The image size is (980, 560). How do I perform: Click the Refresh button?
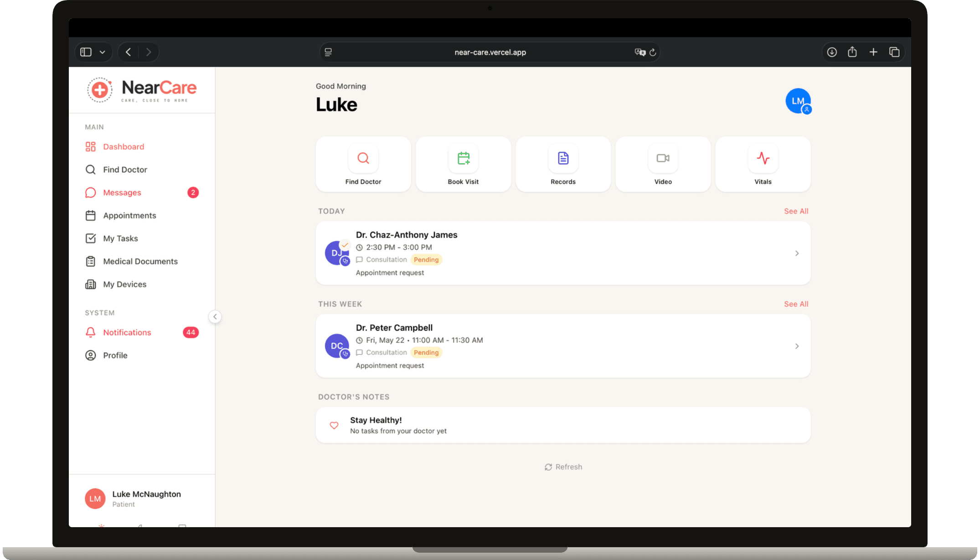point(563,467)
